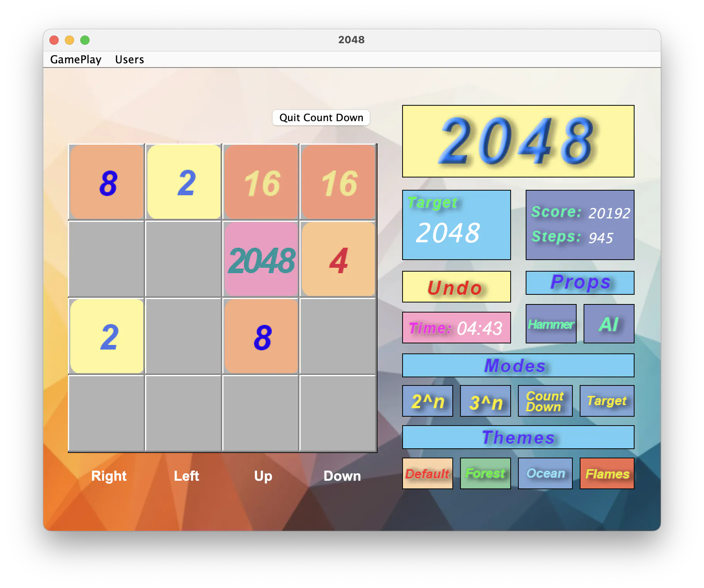Undo the last move
704x588 pixels.
coord(456,287)
